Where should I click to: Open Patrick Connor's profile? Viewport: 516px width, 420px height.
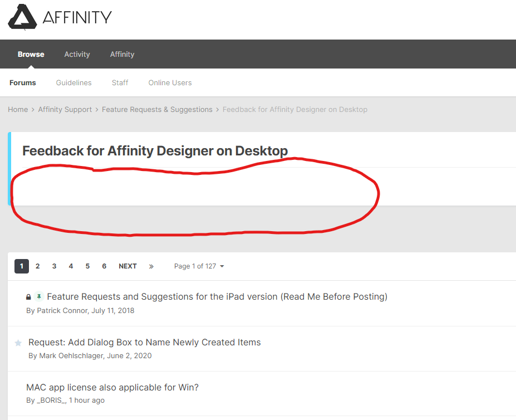(x=62, y=311)
